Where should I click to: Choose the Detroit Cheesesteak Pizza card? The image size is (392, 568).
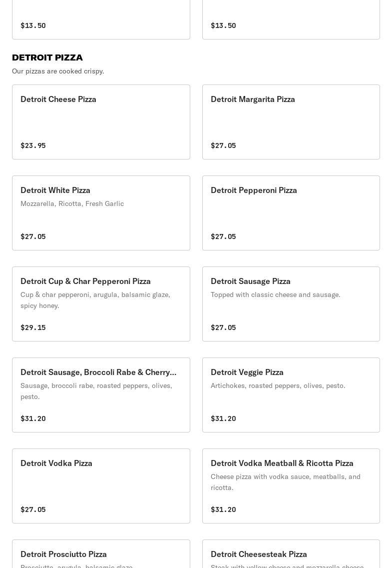291,554
